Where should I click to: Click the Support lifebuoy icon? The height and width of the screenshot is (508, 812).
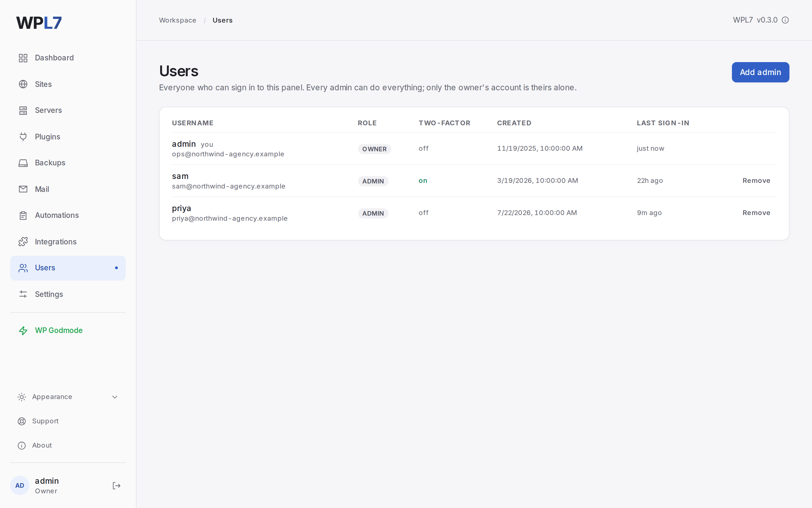click(22, 421)
